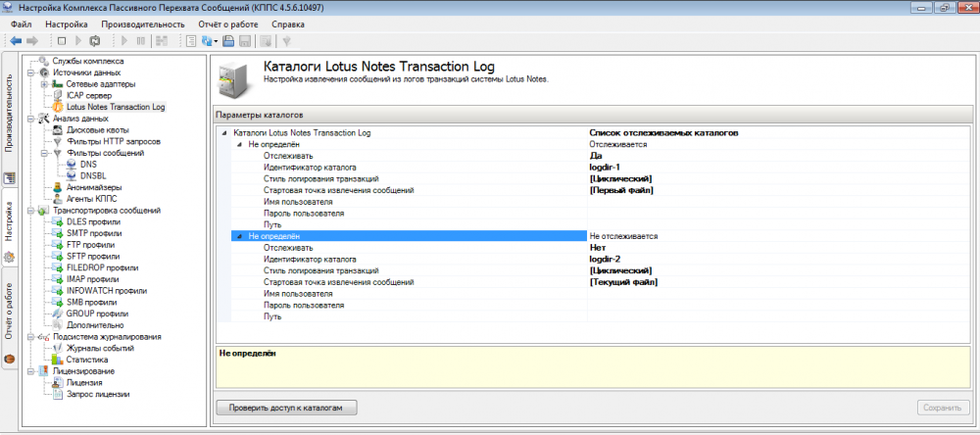980x435 pixels.
Task: Select IMAP профили in the tree
Action: pyautogui.click(x=92, y=279)
